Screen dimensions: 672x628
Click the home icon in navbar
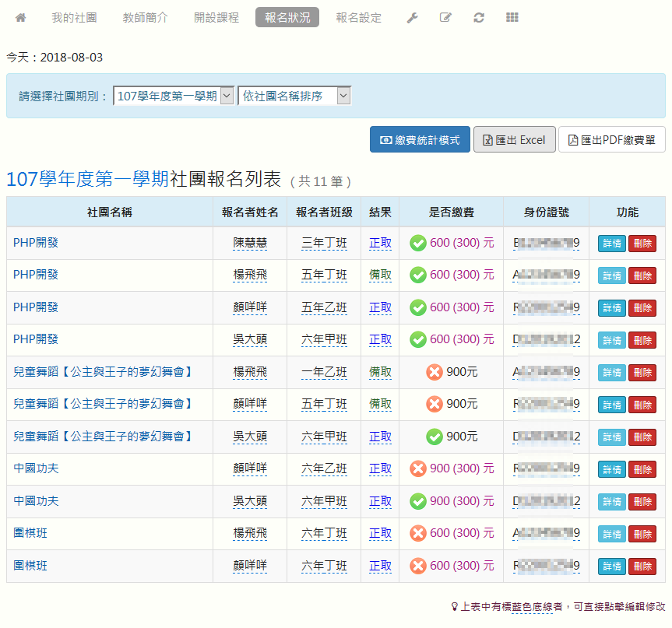pos(21,17)
